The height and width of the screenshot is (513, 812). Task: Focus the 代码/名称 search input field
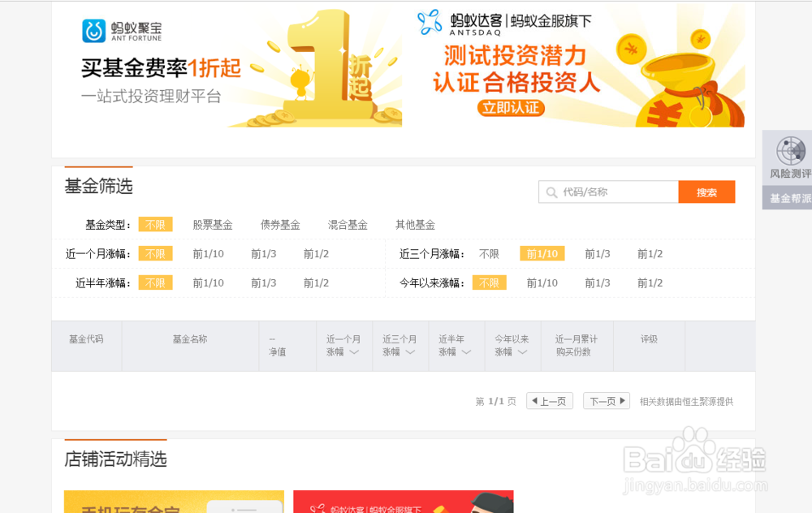(608, 192)
